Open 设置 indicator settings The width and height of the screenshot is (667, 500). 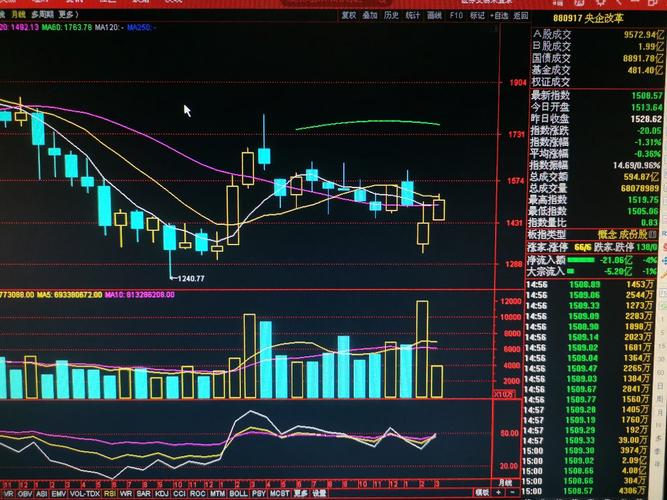click(319, 494)
